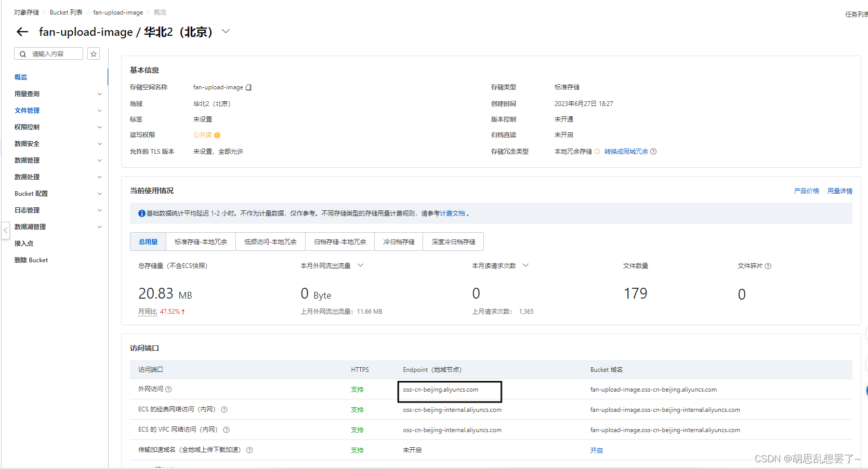This screenshot has width=868, height=469.
Task: Open the 计费文档 link in the notice
Action: pos(453,213)
